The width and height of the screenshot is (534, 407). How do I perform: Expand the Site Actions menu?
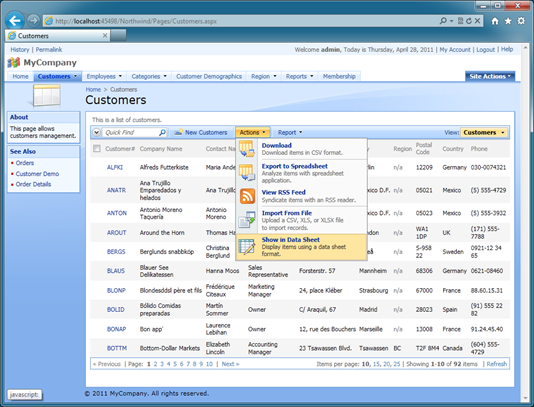coord(490,76)
